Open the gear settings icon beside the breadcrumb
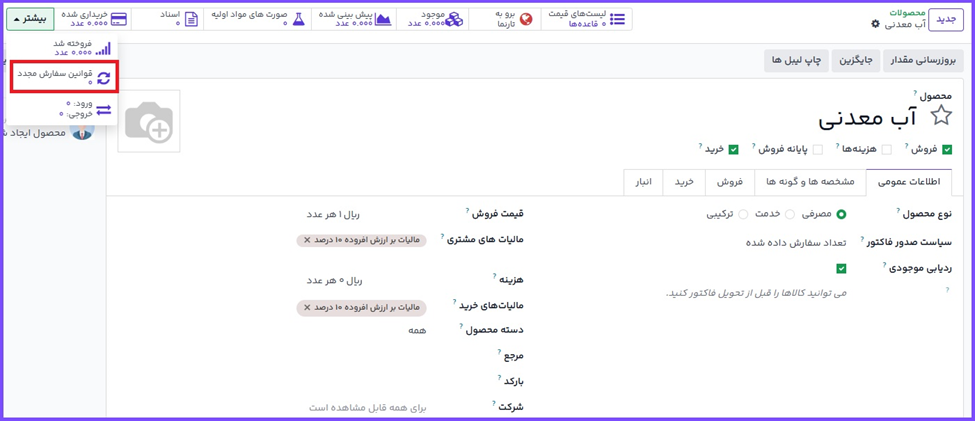Screen dimensions: 975x421 tap(876, 24)
